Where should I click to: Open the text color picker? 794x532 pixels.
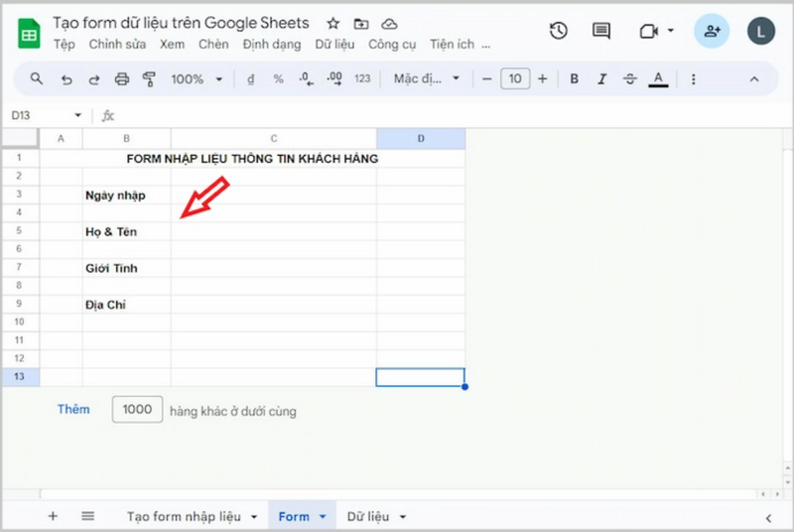(657, 79)
